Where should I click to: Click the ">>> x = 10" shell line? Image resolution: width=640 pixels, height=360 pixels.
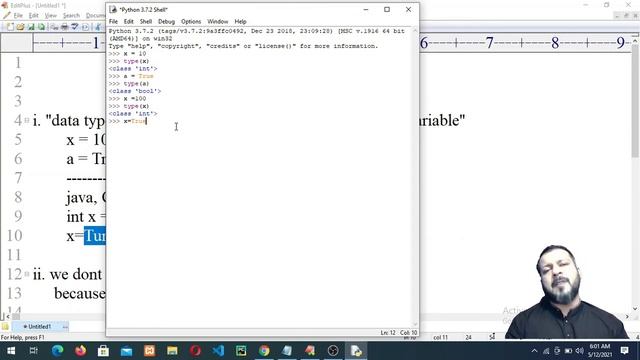pyautogui.click(x=127, y=53)
